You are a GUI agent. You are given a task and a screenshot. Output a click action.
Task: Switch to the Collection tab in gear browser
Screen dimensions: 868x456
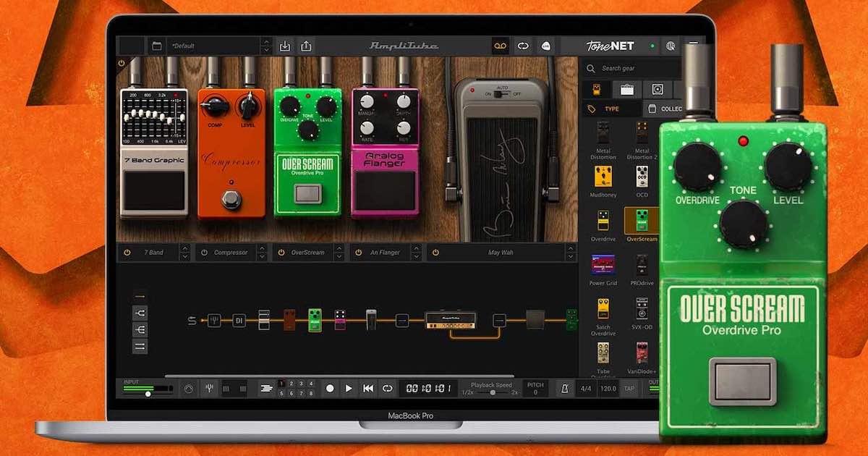pos(664,109)
